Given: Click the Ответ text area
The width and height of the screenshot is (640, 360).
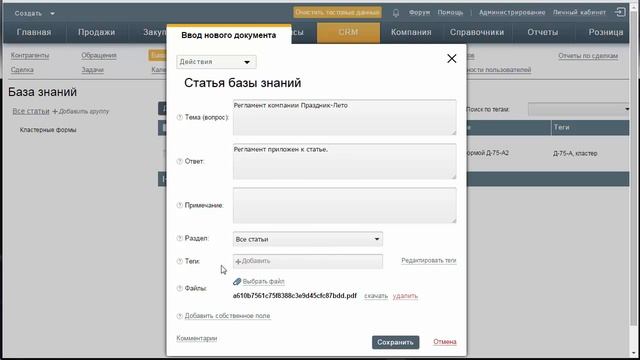Looking at the screenshot, I should 344,161.
